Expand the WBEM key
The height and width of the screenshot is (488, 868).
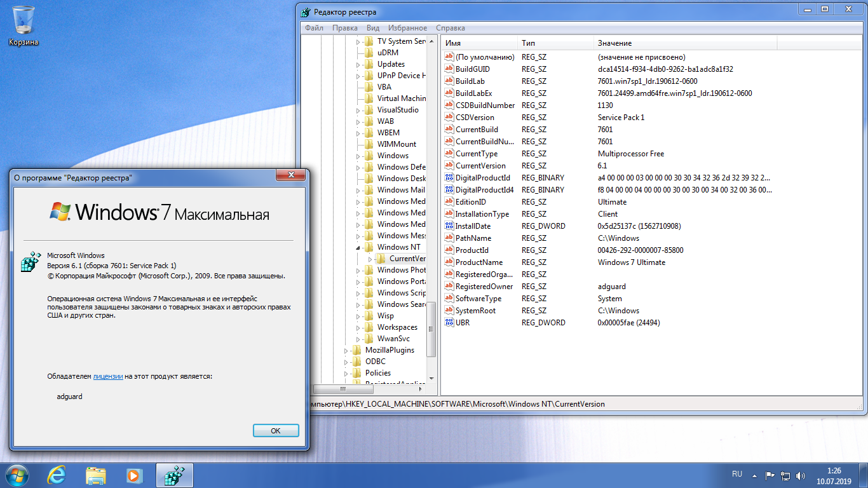359,133
